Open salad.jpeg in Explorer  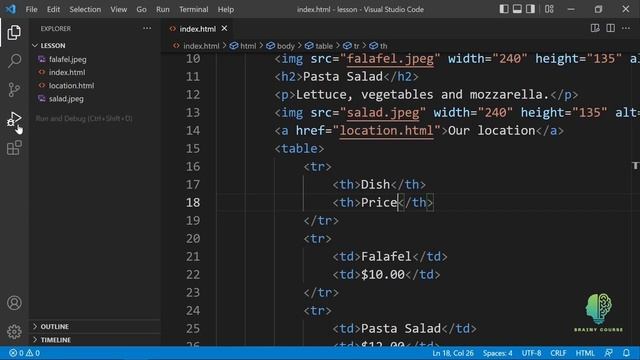[x=66, y=98]
